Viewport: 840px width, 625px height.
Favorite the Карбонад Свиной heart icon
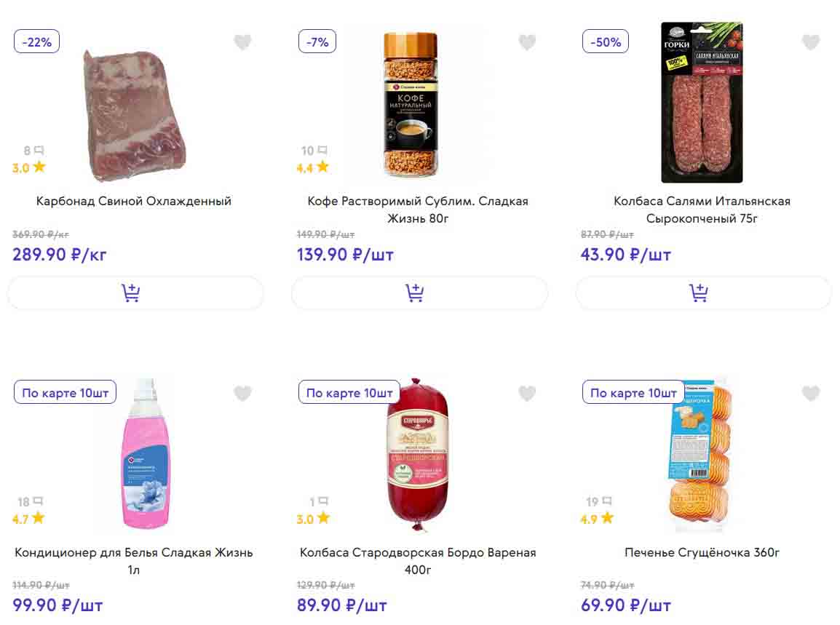pos(242,42)
